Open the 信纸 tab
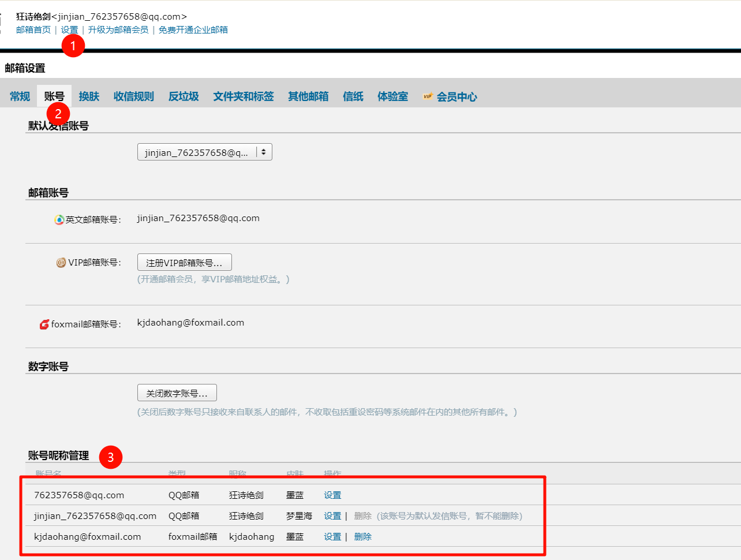 pos(353,96)
